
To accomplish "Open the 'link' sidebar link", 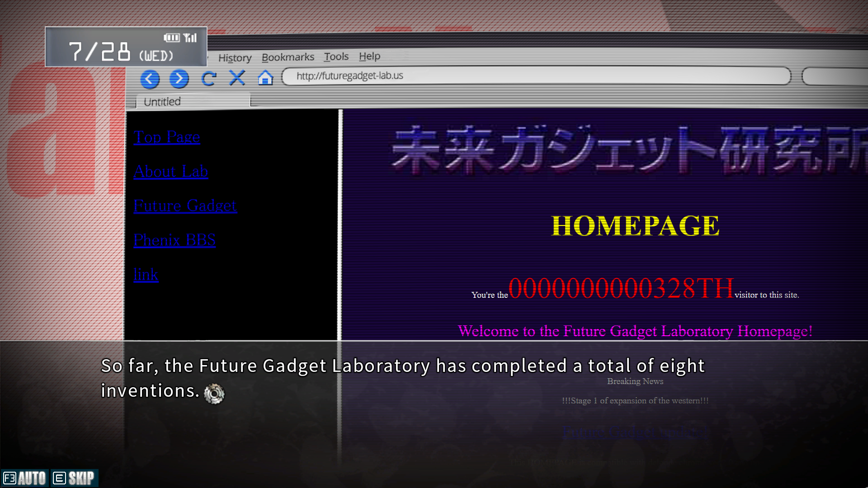I will tap(146, 274).
